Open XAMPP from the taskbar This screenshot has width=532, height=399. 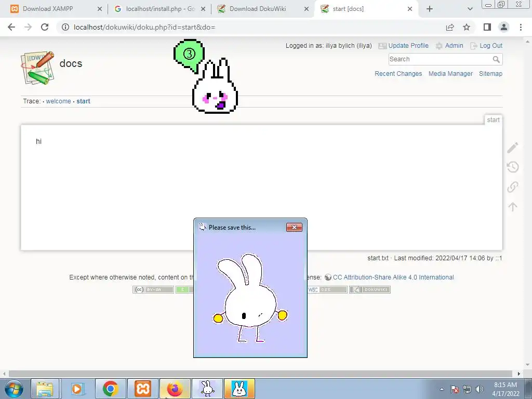pos(143,389)
